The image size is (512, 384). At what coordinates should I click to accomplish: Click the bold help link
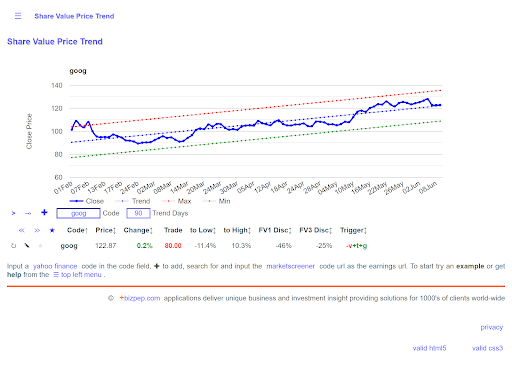(x=14, y=275)
